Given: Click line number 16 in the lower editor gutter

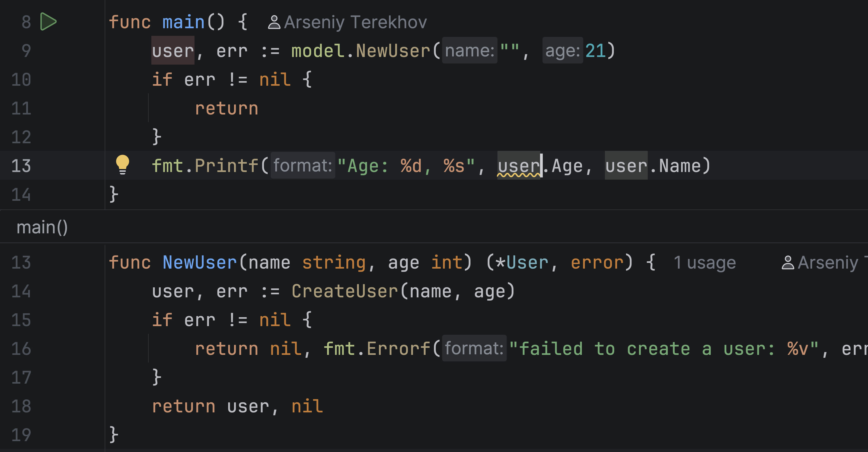Looking at the screenshot, I should tap(21, 349).
